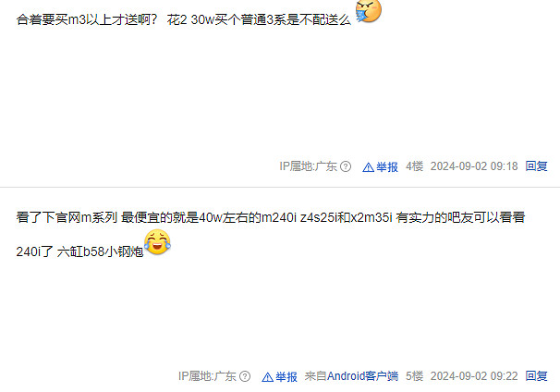
Task: Click timestamp 2024-09-02 09:18
Action: 474,166
